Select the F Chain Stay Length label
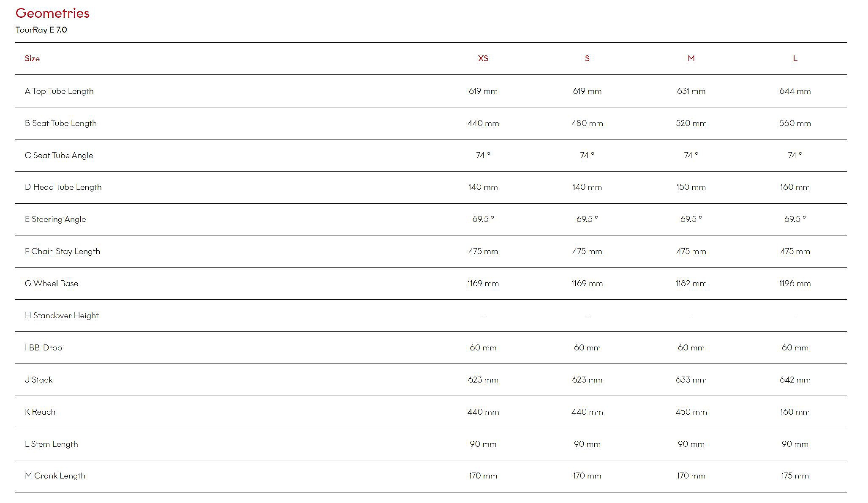Screen dimensions: 868x503 pos(62,251)
